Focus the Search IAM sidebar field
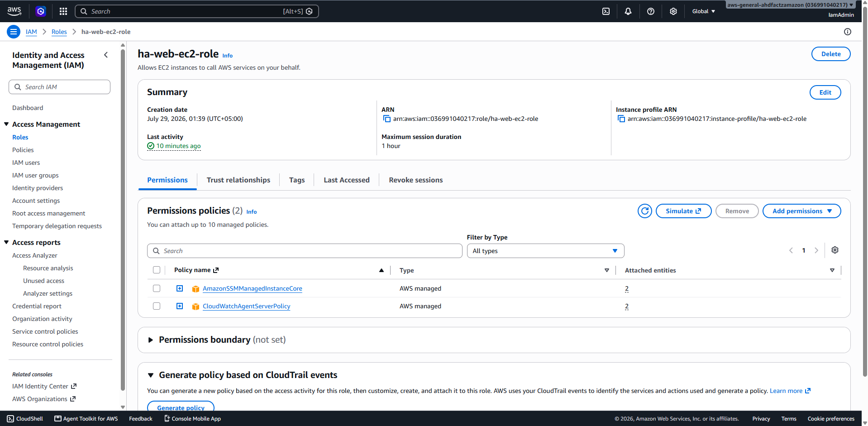868x426 pixels. pyautogui.click(x=59, y=87)
